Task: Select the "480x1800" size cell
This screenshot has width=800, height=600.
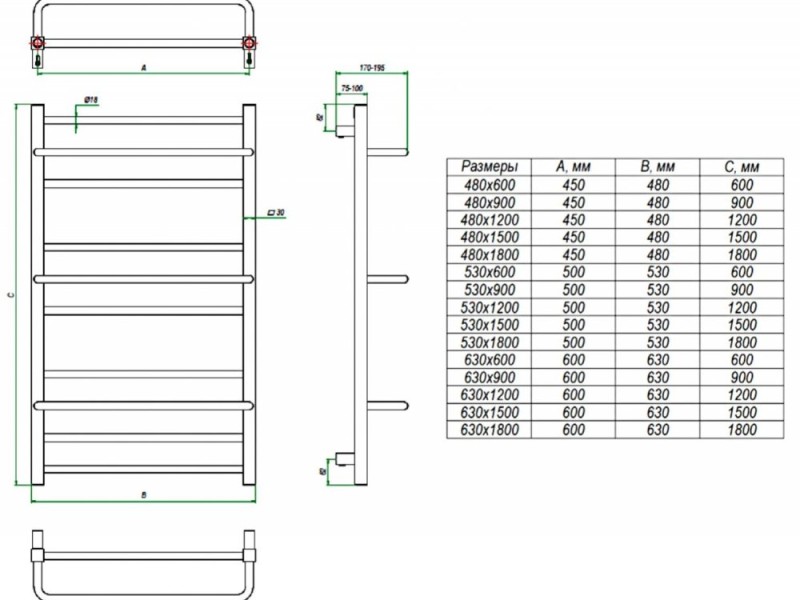Action: click(x=489, y=255)
